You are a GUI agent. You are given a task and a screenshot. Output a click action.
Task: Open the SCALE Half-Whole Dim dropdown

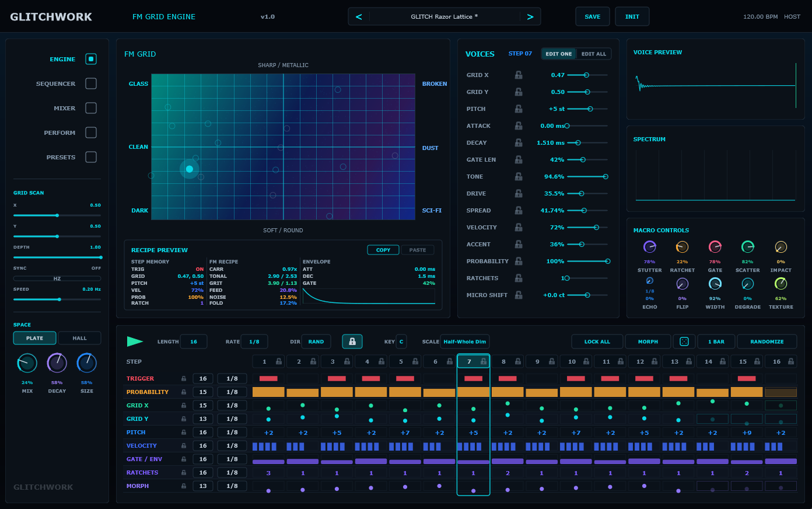[465, 341]
